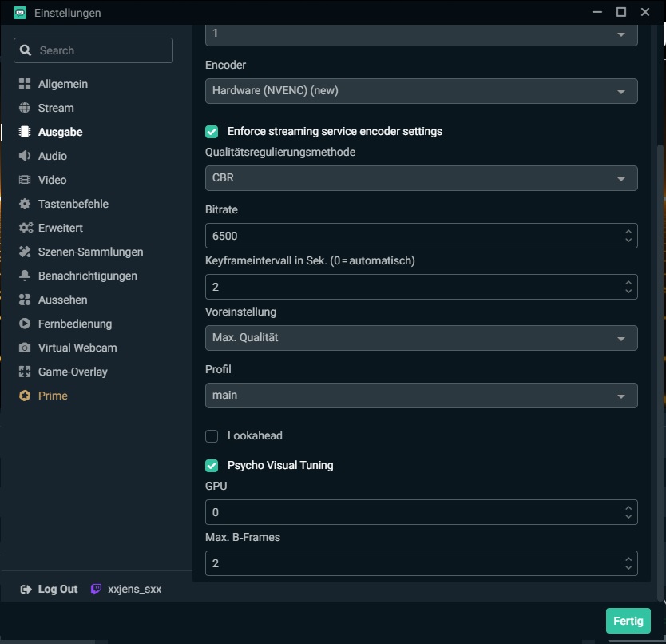The image size is (666, 644).
Task: Click the Benachrichtigungen bell icon
Action: 25,276
